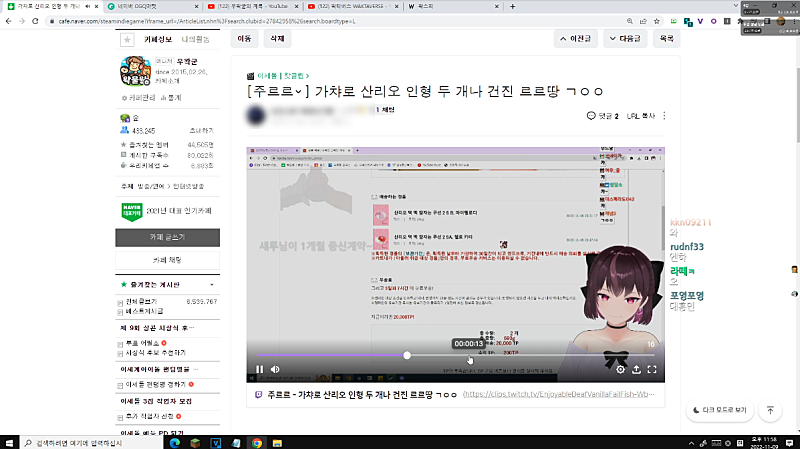Switch to the WAKTAVERSE YouTube tab
The width and height of the screenshot is (800, 449).
[x=353, y=6]
